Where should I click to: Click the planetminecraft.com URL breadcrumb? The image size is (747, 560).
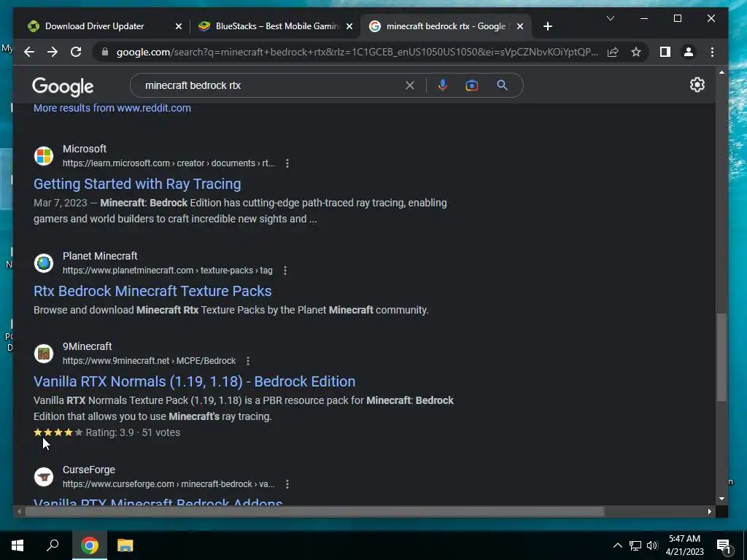coord(167,271)
